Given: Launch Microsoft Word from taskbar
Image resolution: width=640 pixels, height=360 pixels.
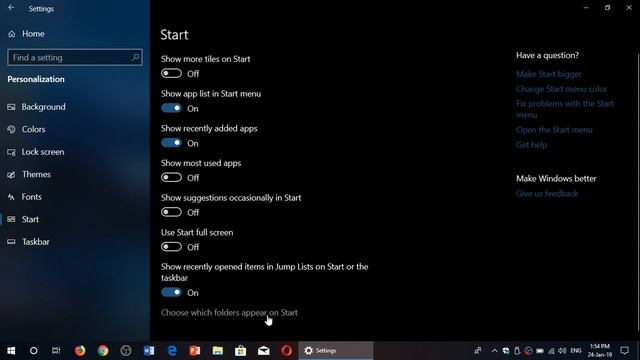Looking at the screenshot, I should pos(149,351).
